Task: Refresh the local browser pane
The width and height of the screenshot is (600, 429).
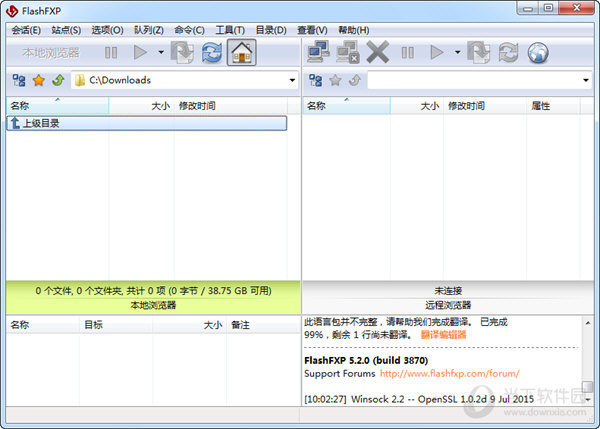Action: 212,52
